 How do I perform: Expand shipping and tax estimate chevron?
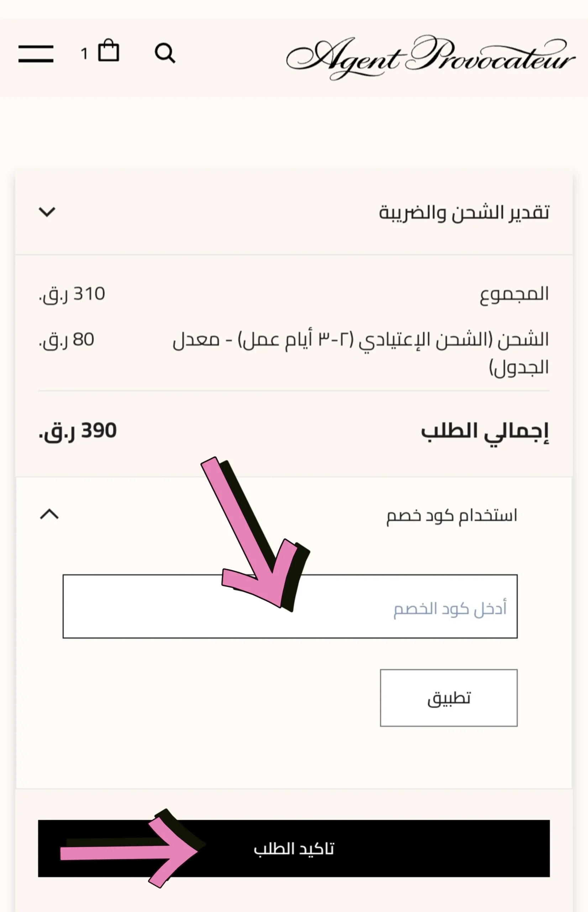[47, 212]
